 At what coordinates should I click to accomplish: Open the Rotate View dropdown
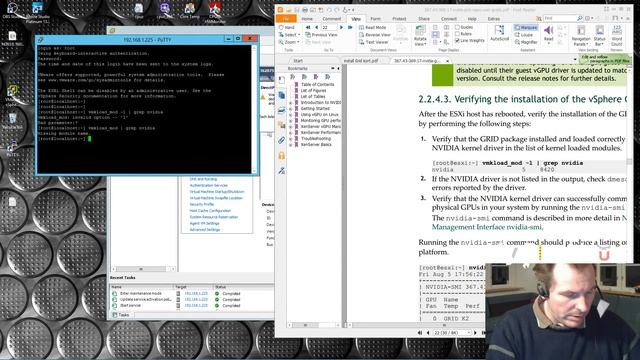pyautogui.click(x=420, y=36)
